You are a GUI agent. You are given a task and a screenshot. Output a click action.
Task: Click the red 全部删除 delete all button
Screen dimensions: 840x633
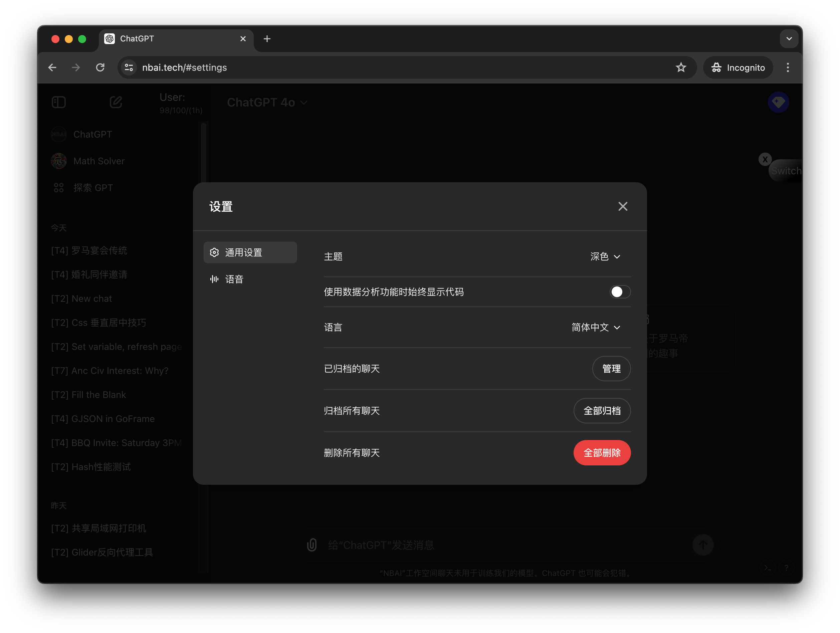coord(602,453)
